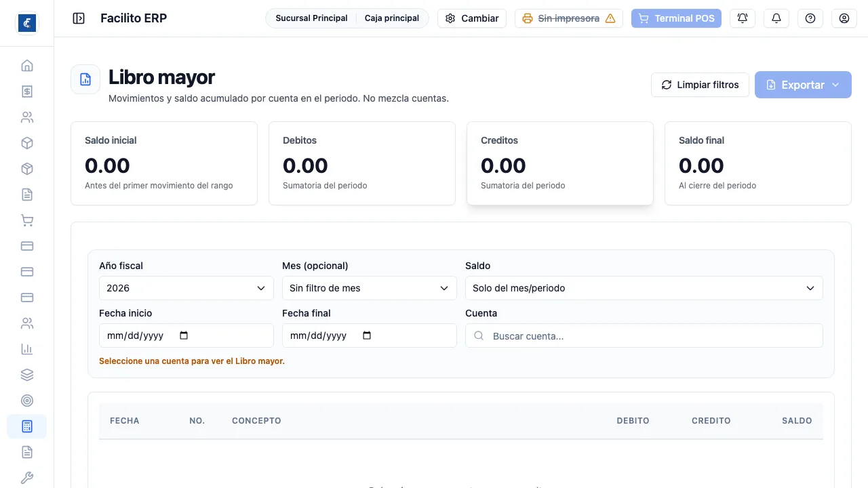868x488 pixels.
Task: Open the bar chart reports sidebar icon
Action: (x=27, y=349)
